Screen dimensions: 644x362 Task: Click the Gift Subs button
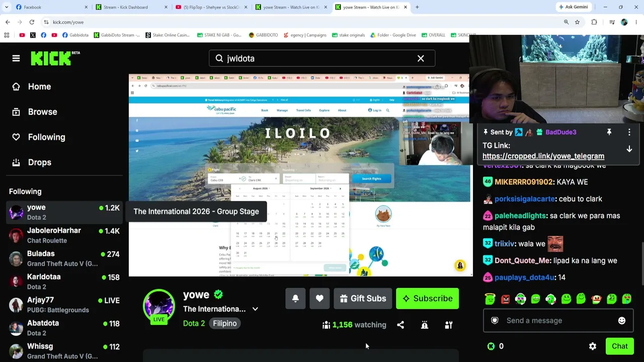coord(363,299)
